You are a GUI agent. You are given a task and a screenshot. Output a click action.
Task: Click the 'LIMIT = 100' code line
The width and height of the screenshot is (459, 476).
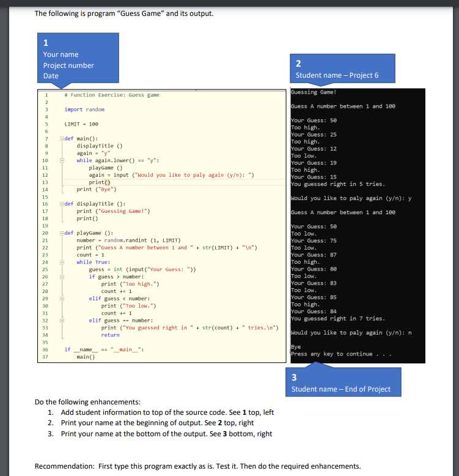(x=81, y=124)
